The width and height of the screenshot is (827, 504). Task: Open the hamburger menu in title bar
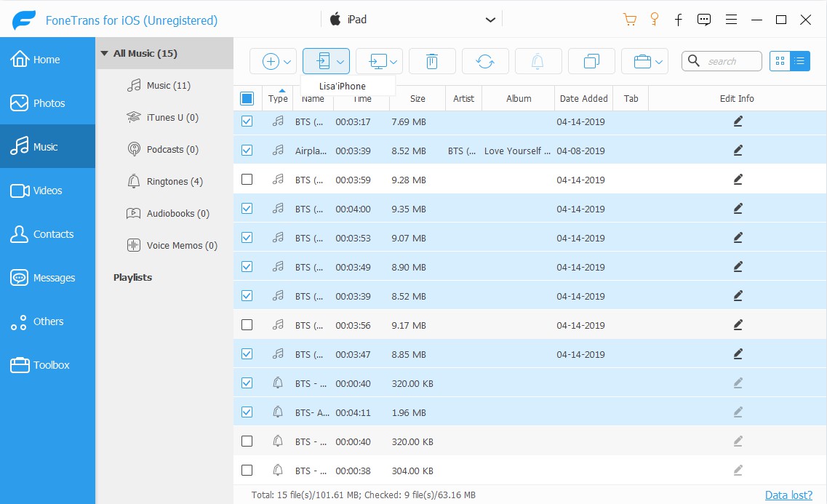pyautogui.click(x=731, y=20)
